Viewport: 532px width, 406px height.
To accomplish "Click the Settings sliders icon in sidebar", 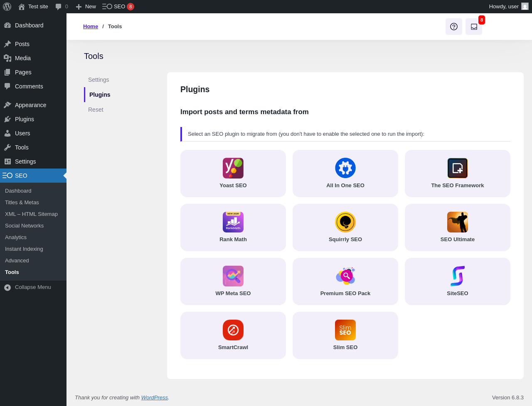I will (7, 161).
